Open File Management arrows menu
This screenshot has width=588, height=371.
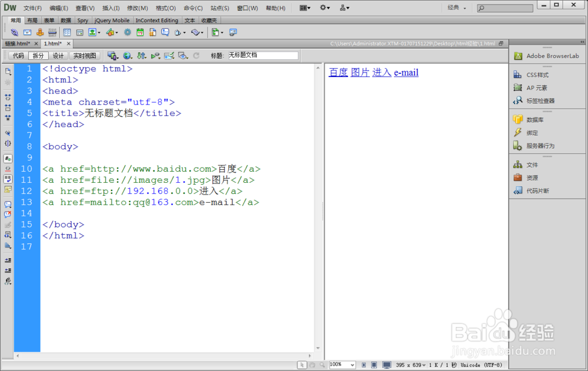coord(141,55)
